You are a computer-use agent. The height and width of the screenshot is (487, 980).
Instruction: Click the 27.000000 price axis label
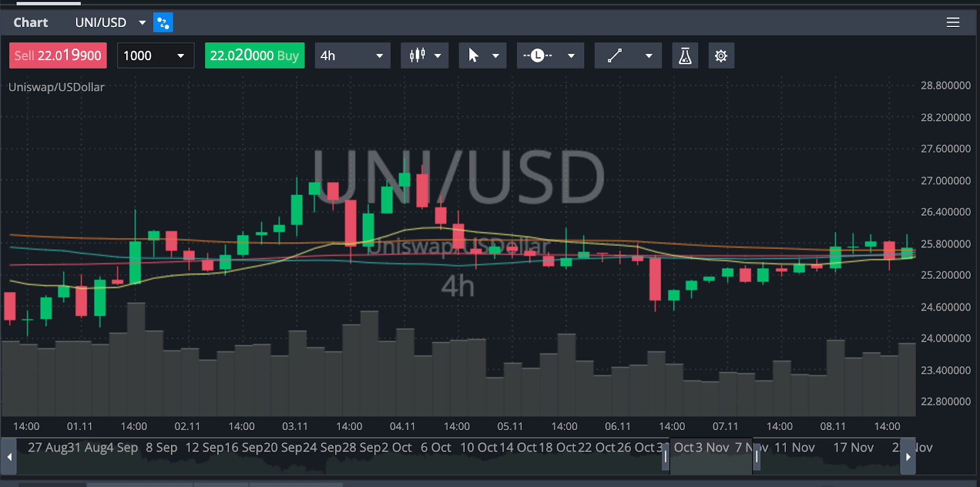(946, 181)
